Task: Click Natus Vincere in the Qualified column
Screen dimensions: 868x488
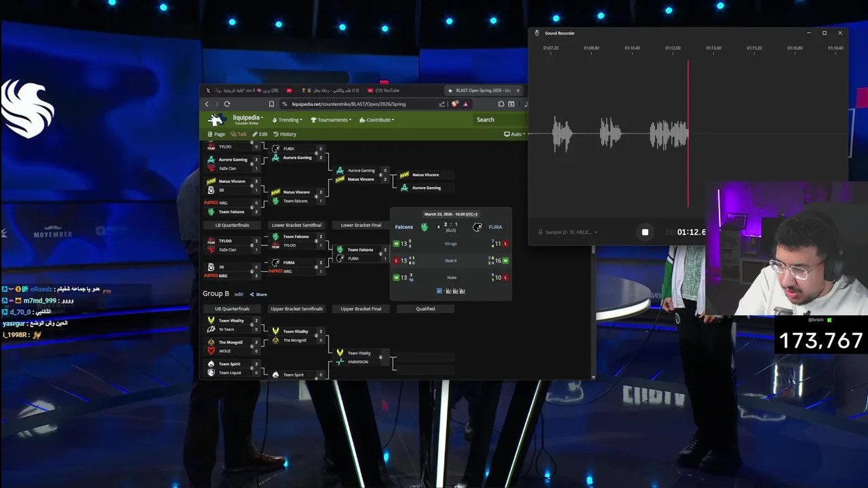Action: (x=425, y=175)
